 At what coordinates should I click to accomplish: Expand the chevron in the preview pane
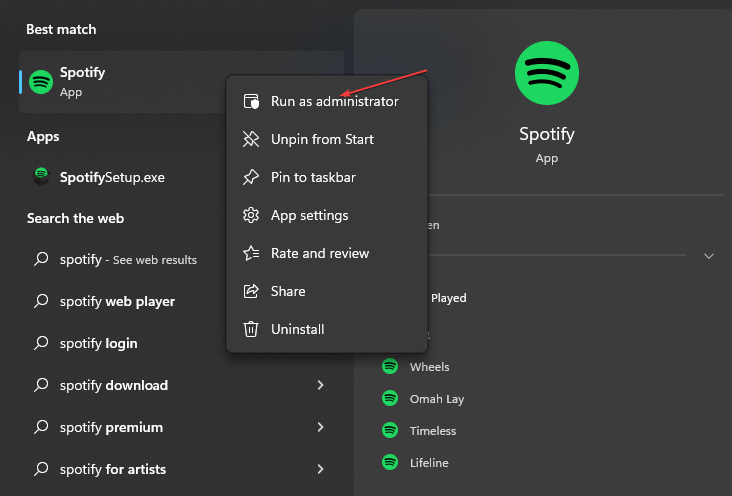click(709, 256)
